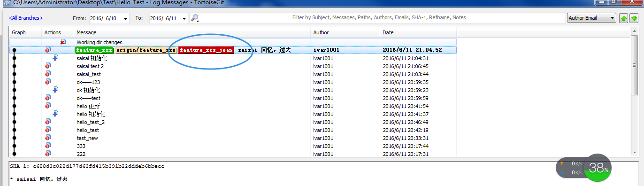Click the modified icon on '333' row
Viewport: 644px width, 186px height.
47,146
